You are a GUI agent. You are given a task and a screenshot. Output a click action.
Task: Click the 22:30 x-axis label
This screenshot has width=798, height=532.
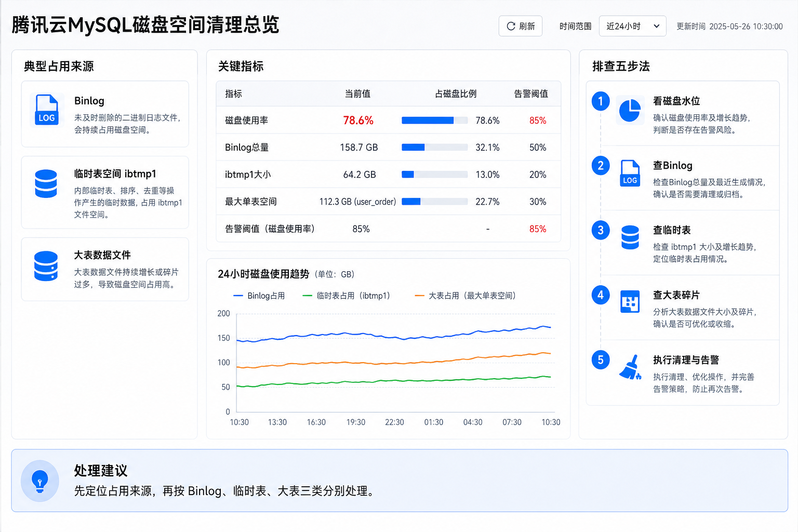394,422
